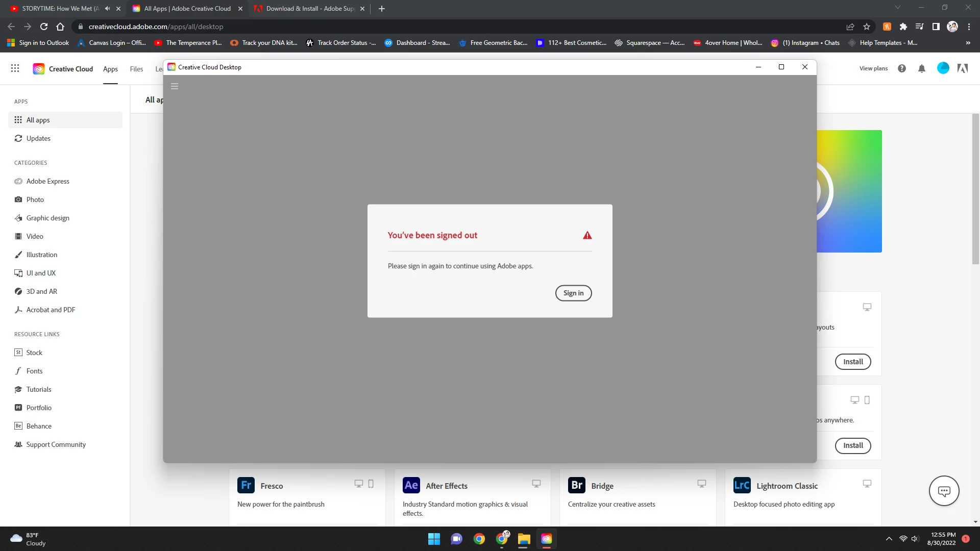Open the Adobe apps grid launcher
The image size is (980, 551).
click(15, 68)
